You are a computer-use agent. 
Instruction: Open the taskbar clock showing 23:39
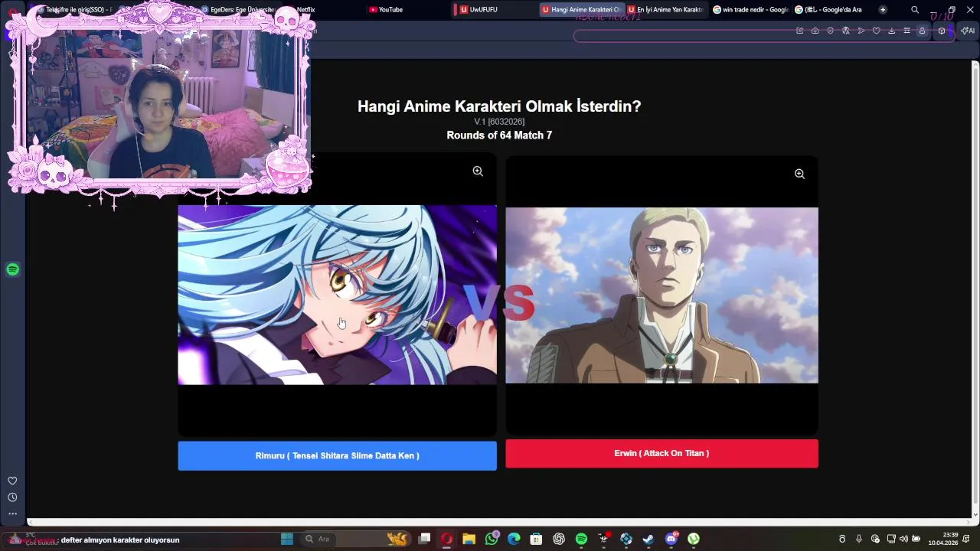pos(943,539)
